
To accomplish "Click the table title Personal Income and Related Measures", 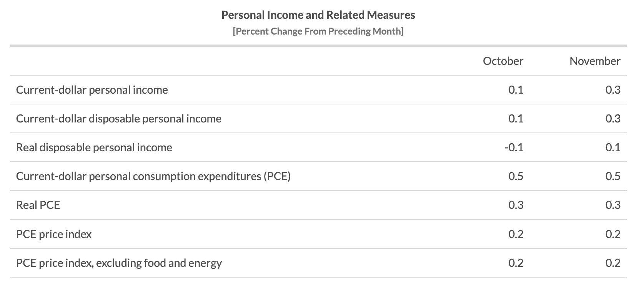I will tap(318, 15).
